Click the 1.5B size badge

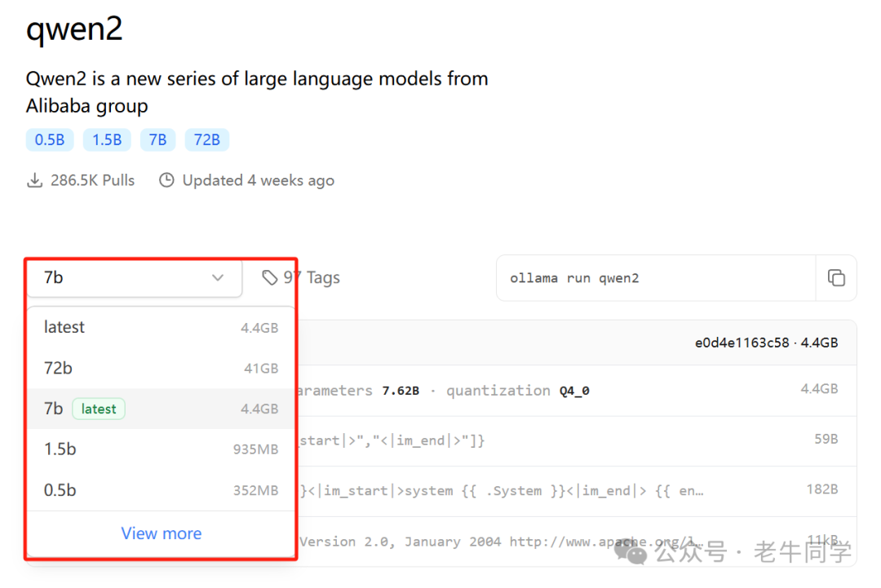coord(107,139)
